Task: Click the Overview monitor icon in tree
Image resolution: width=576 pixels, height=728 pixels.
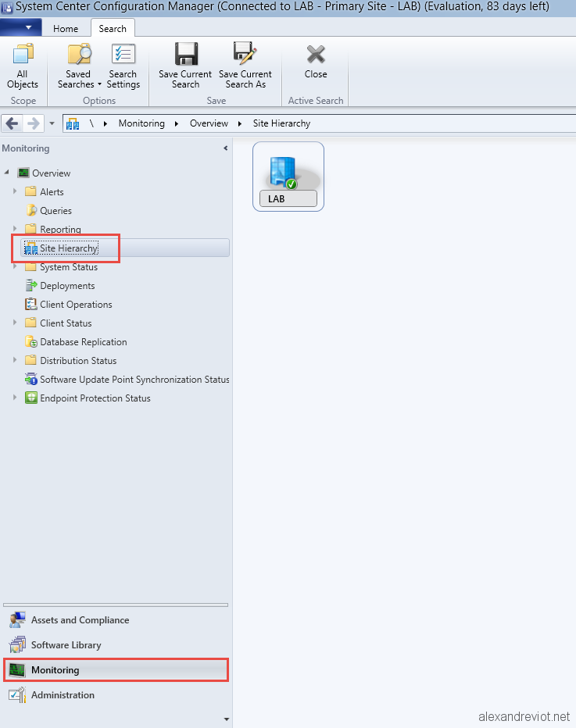Action: (23, 173)
